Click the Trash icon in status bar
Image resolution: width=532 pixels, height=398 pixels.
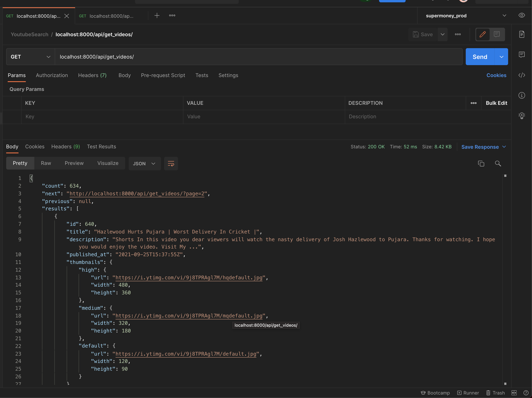pyautogui.click(x=495, y=393)
